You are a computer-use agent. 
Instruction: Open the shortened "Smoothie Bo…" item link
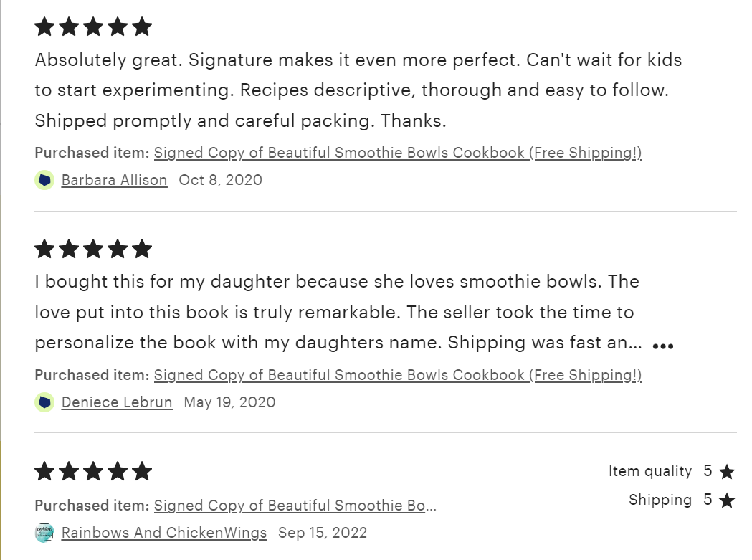click(x=295, y=506)
